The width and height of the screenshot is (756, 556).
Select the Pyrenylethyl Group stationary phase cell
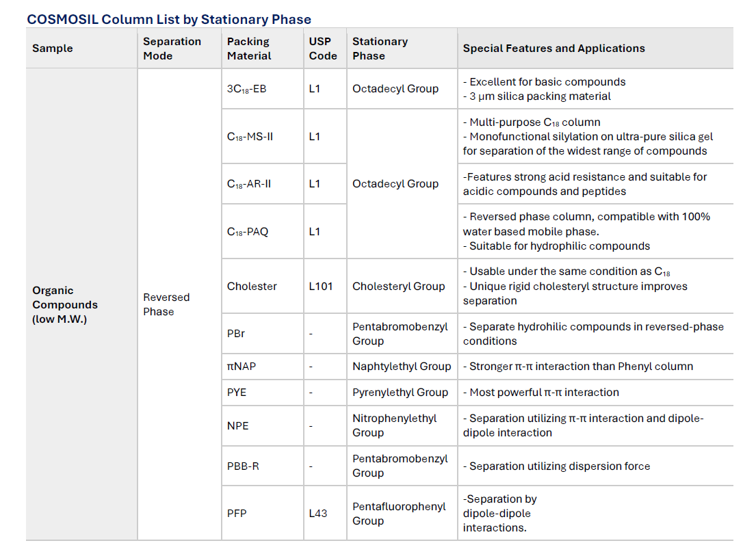click(x=400, y=393)
